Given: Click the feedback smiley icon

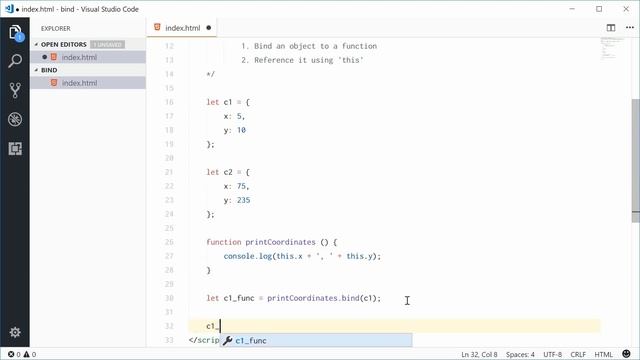Looking at the screenshot, I should point(627,354).
